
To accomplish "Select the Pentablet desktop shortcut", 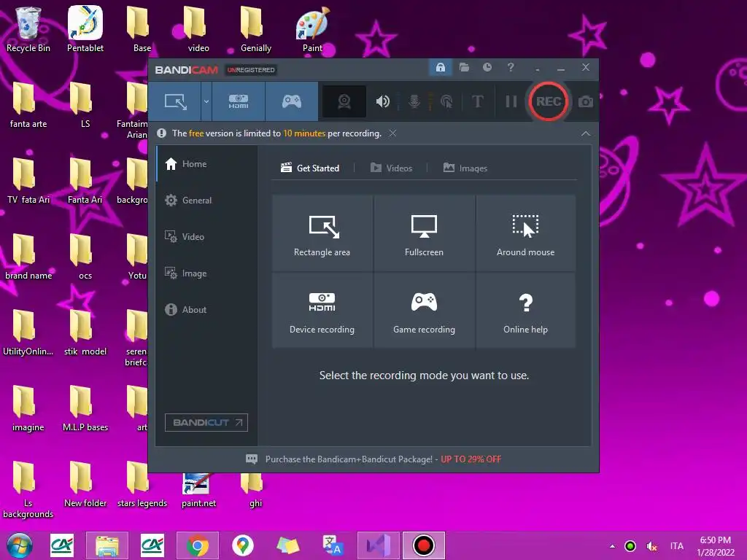I will 85,29.
